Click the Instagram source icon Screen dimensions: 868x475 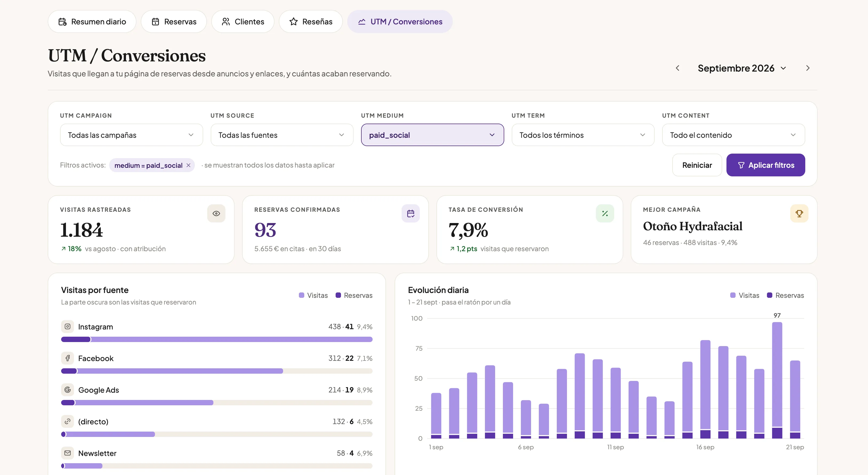pyautogui.click(x=67, y=326)
